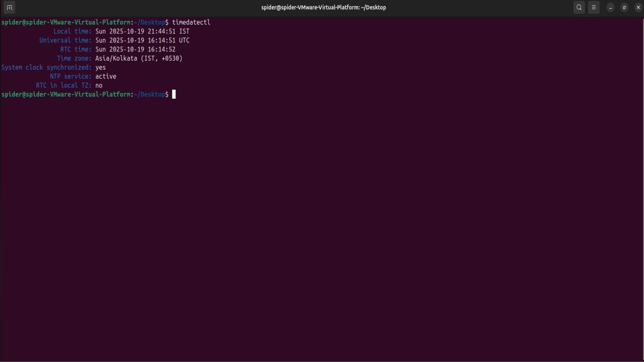Select the NTP service active status

pos(106,76)
